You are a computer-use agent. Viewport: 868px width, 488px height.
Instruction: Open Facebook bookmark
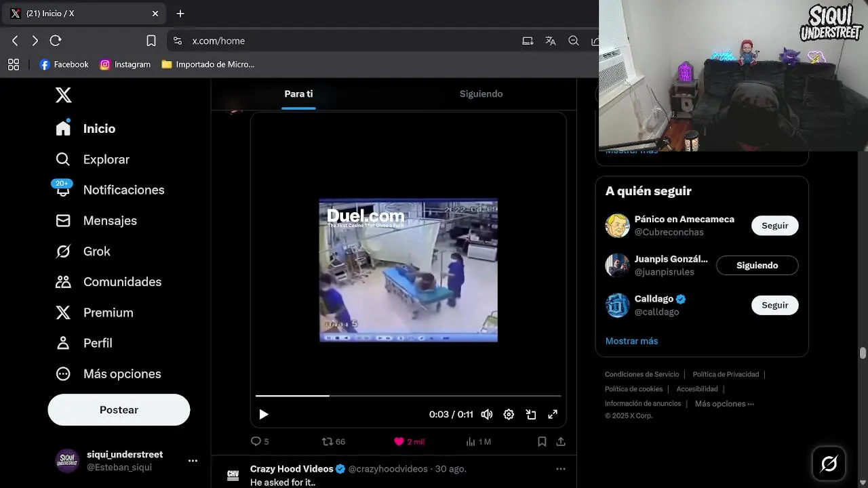pos(64,64)
